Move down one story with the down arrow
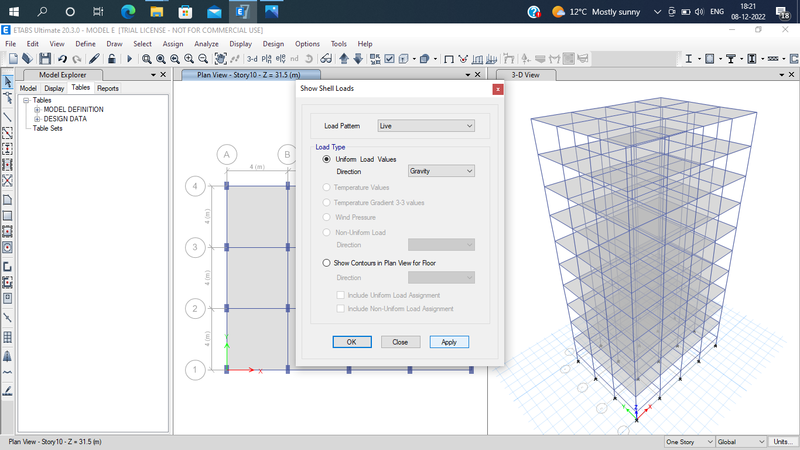 358,59
